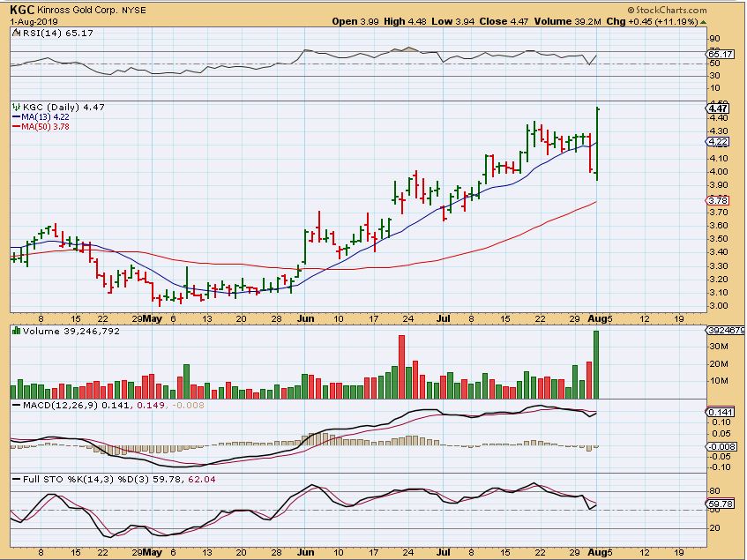The width and height of the screenshot is (747, 560).
Task: Click the 65.17 RSI value tag
Action: (721, 55)
